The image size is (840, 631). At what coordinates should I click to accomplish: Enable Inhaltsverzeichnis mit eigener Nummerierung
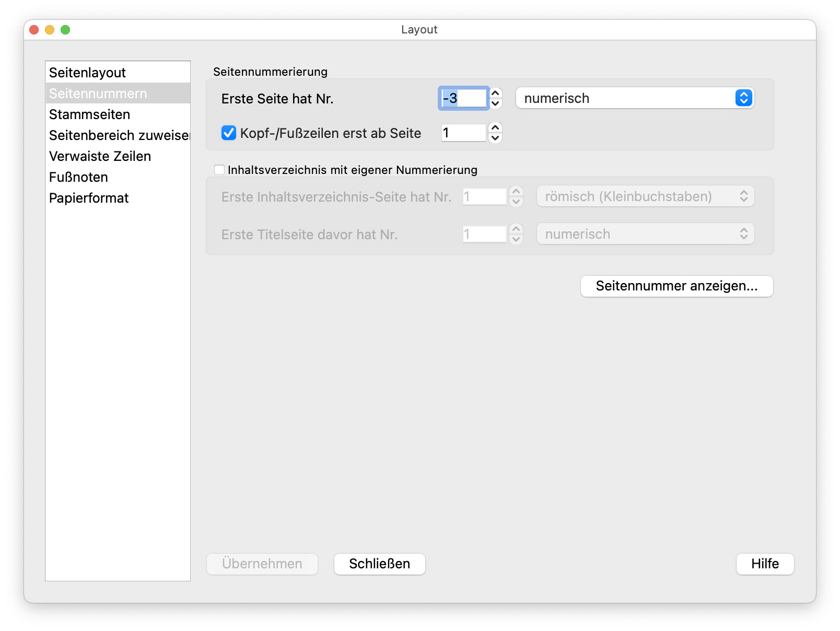click(x=219, y=170)
